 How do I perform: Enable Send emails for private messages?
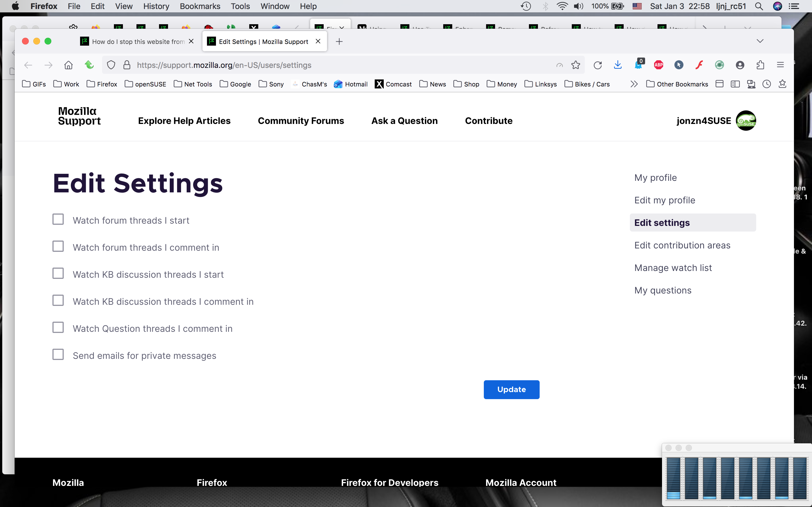click(58, 355)
